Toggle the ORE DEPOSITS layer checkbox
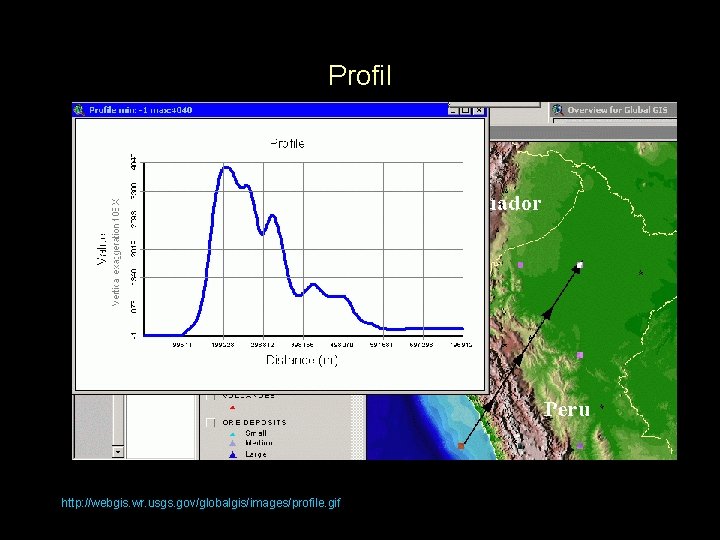The image size is (720, 540). click(211, 422)
